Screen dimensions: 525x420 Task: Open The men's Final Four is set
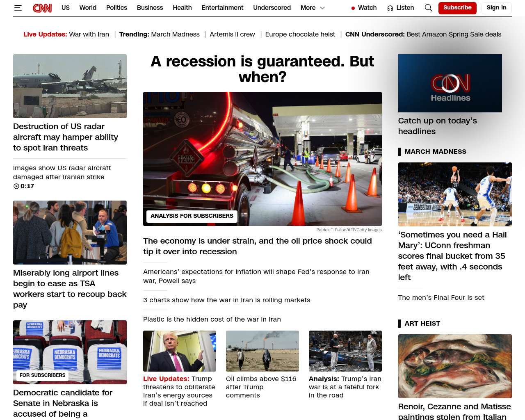pyautogui.click(x=441, y=298)
